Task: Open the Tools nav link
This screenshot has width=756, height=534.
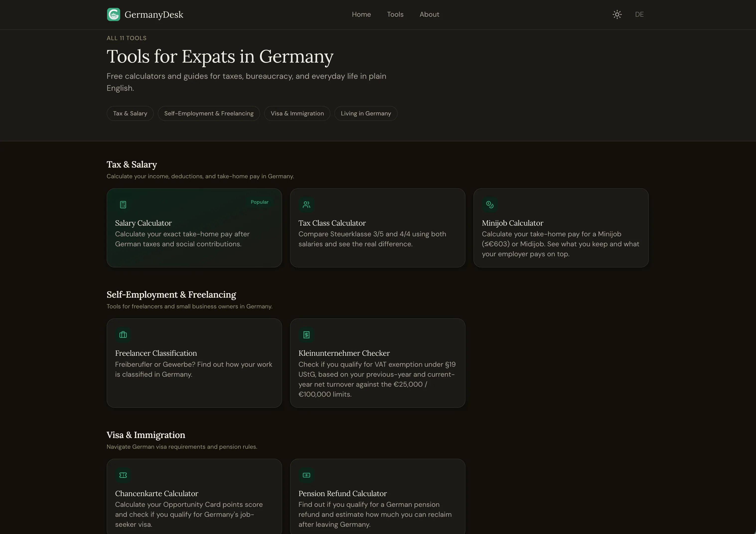Action: [395, 14]
